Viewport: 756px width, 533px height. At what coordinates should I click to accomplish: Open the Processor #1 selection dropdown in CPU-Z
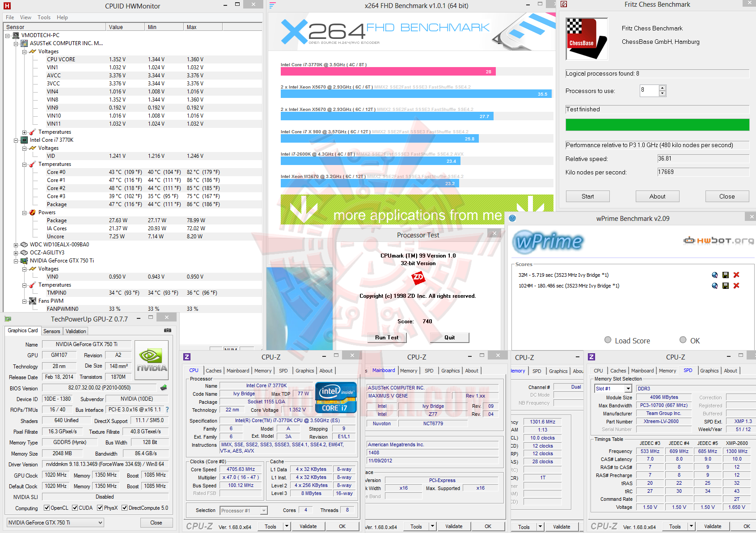244,510
